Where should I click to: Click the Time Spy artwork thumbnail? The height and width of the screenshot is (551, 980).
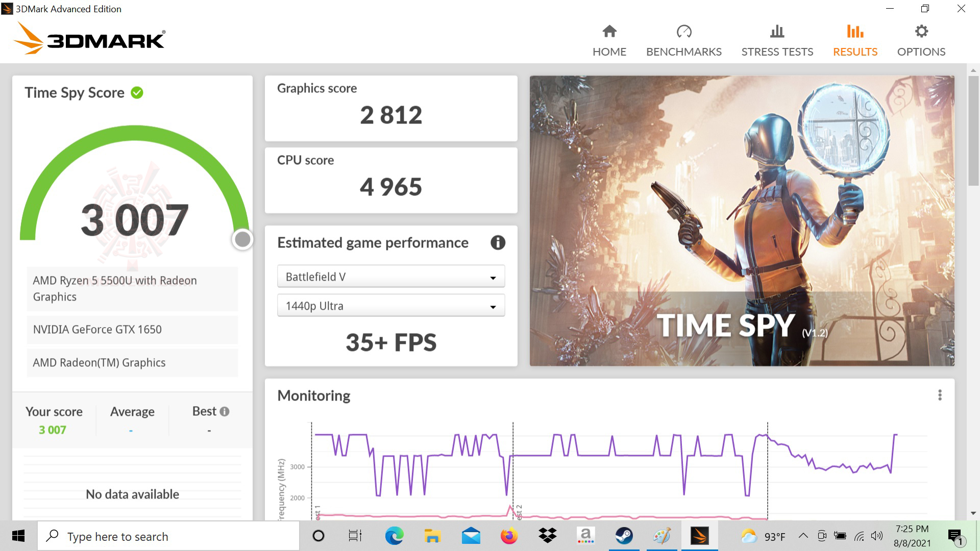pos(742,220)
